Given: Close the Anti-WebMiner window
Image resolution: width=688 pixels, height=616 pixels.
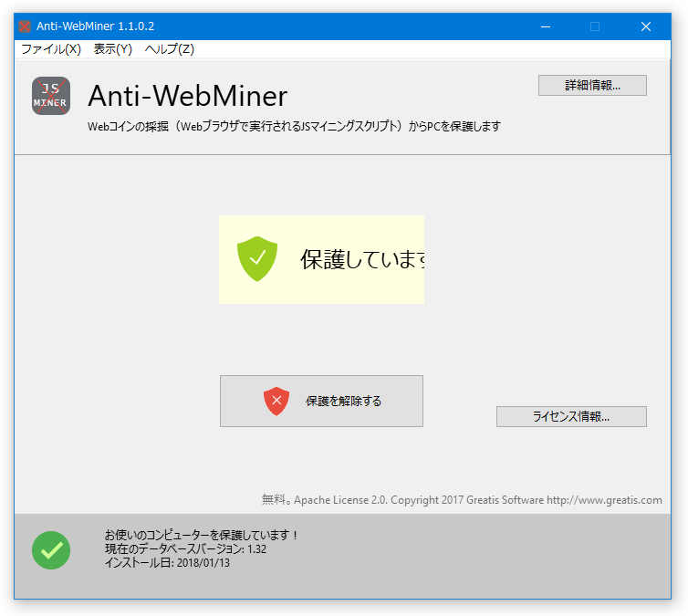Looking at the screenshot, I should [646, 26].
